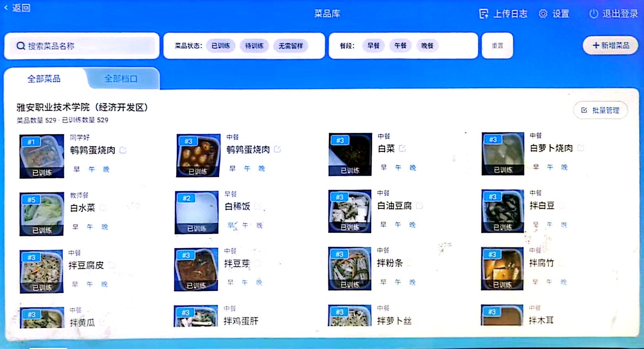Filter by 早餐 meal period
The height and width of the screenshot is (349, 644).
[x=373, y=46]
